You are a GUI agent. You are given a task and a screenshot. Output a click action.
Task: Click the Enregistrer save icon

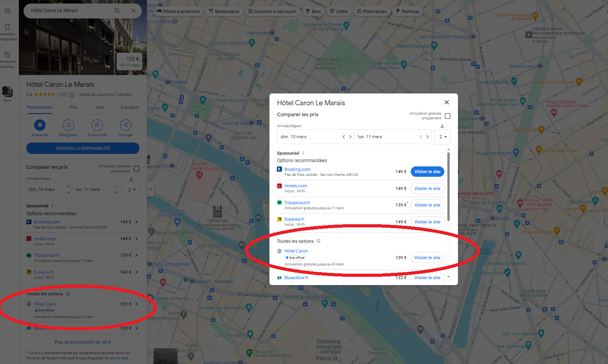tap(68, 125)
